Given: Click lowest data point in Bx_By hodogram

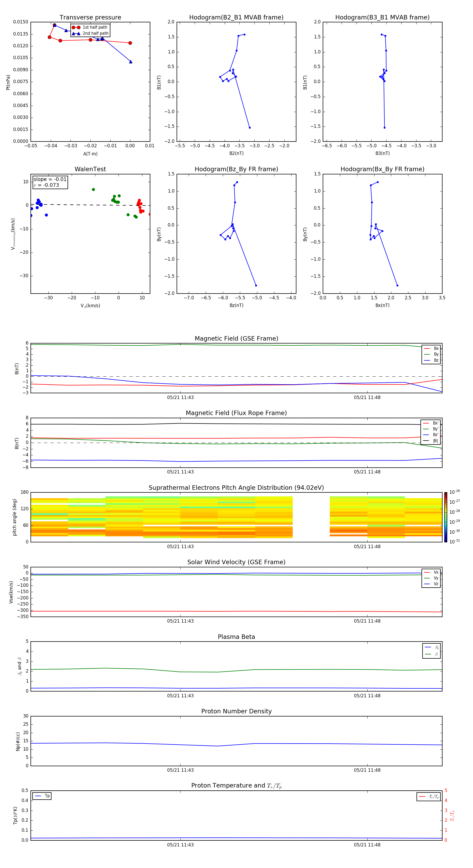Looking at the screenshot, I should pos(397,285).
